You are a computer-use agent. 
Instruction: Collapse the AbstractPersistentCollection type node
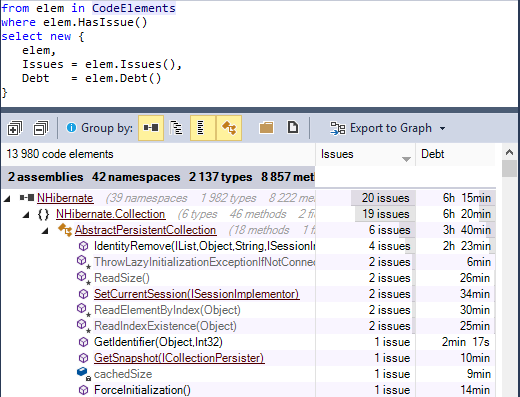[45, 231]
